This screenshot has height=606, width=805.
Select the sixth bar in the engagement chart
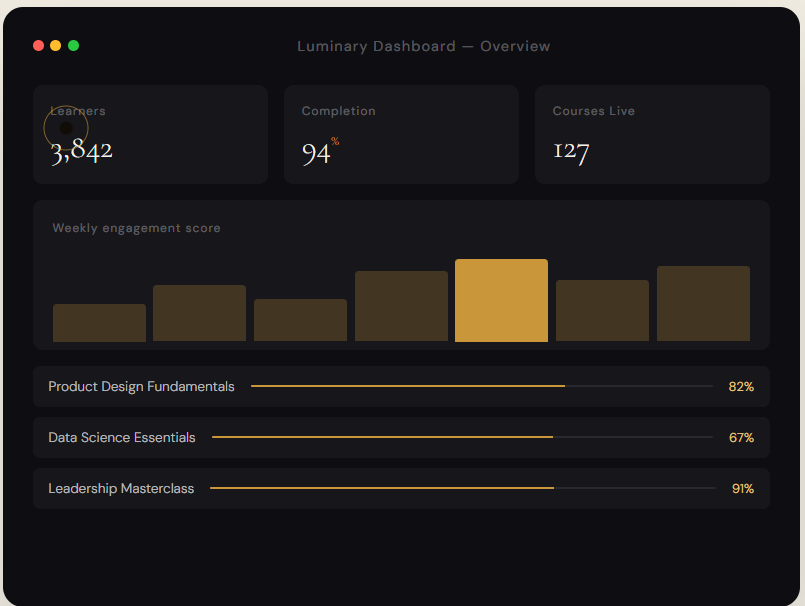click(602, 311)
